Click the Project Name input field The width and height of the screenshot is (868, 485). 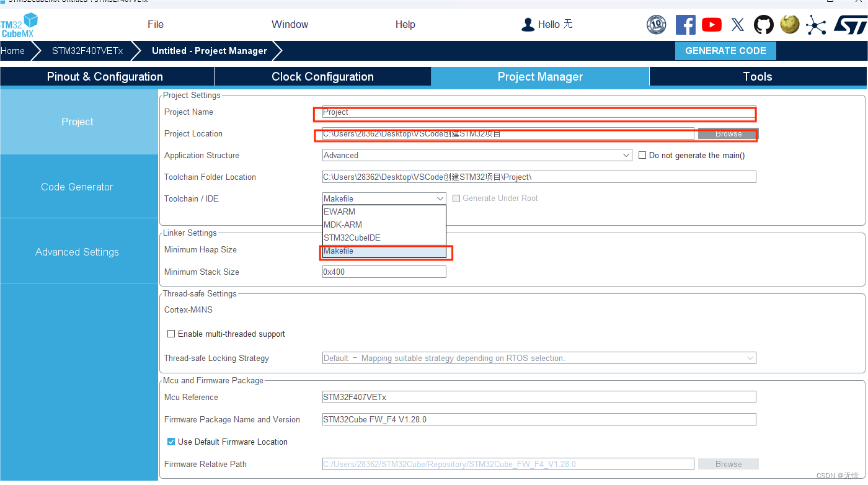click(x=539, y=112)
